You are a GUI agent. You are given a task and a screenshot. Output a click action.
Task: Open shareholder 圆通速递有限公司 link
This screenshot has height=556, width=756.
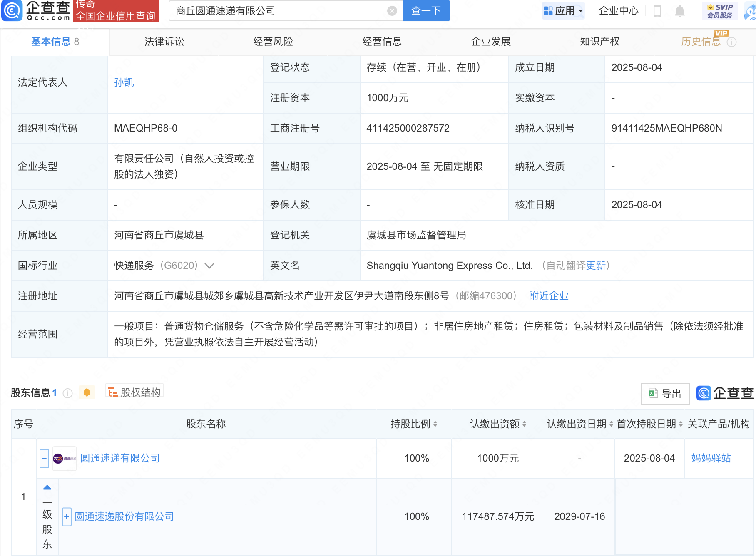point(120,458)
